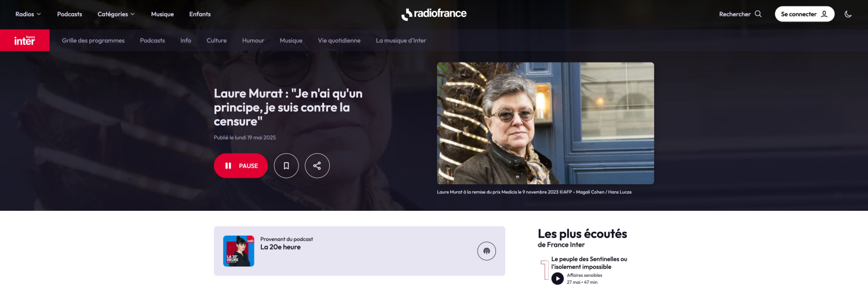The width and height of the screenshot is (868, 289).
Task: Open the La 20e heure podcast link
Action: (280, 247)
